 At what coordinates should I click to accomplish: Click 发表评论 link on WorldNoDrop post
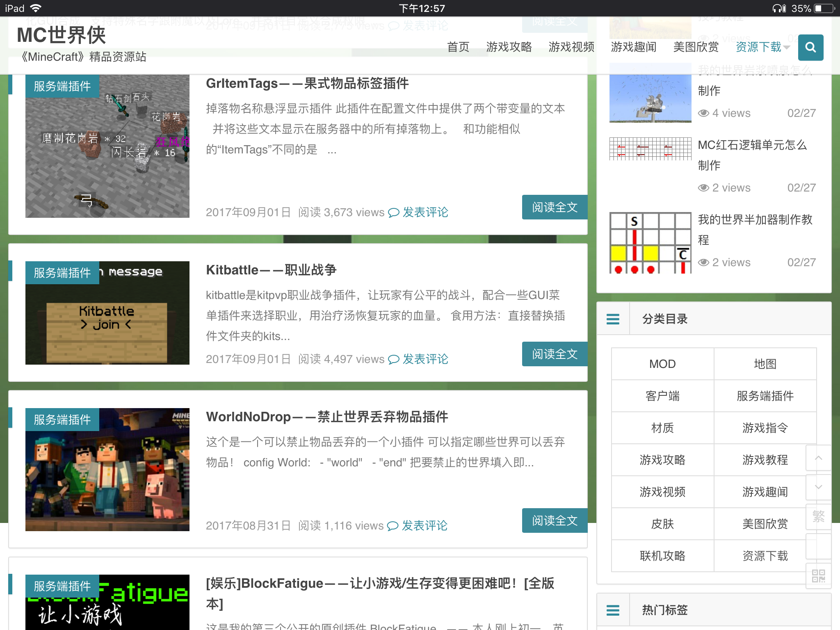425,525
